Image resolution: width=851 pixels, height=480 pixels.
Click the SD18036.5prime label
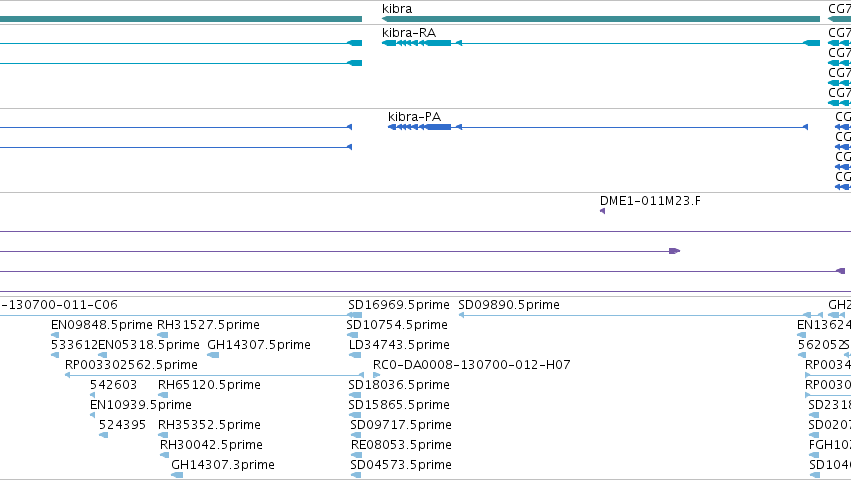tap(399, 385)
